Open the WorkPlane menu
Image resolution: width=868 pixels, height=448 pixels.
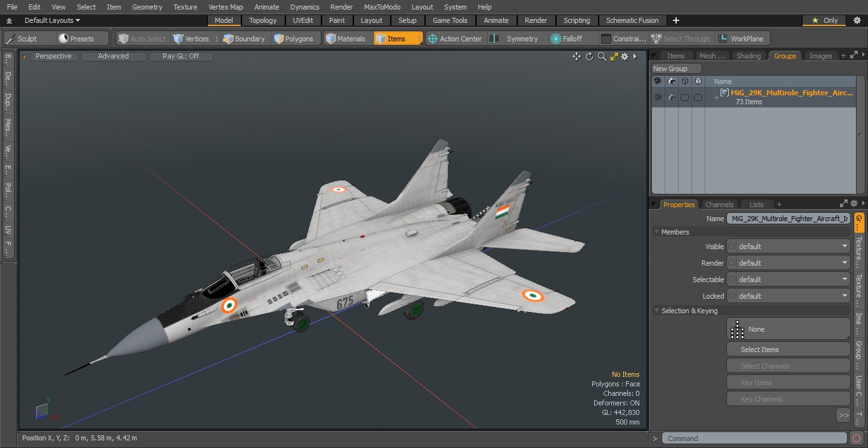tap(742, 39)
